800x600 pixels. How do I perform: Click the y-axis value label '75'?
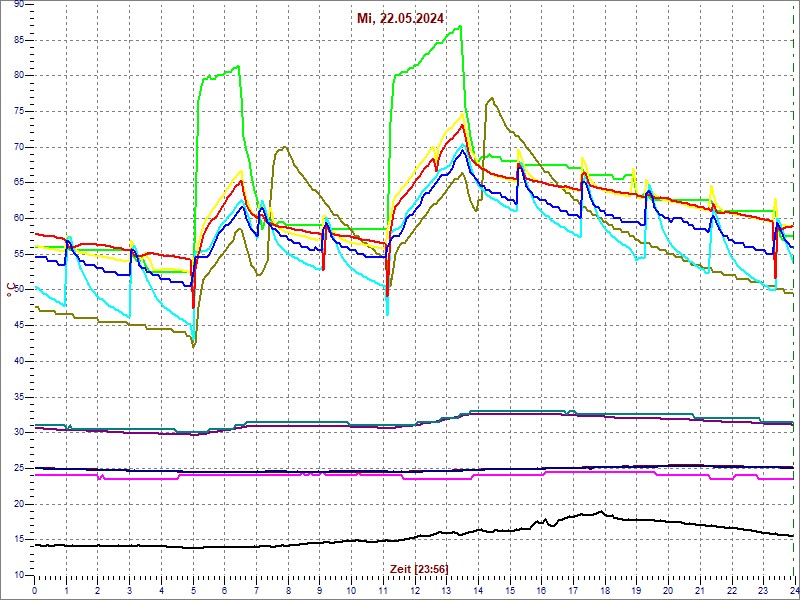click(x=19, y=111)
